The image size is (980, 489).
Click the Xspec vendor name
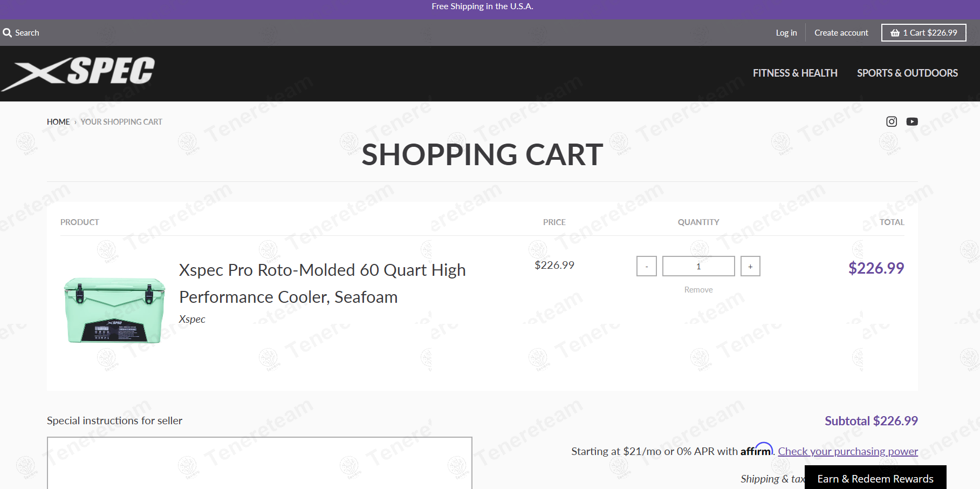click(x=192, y=319)
